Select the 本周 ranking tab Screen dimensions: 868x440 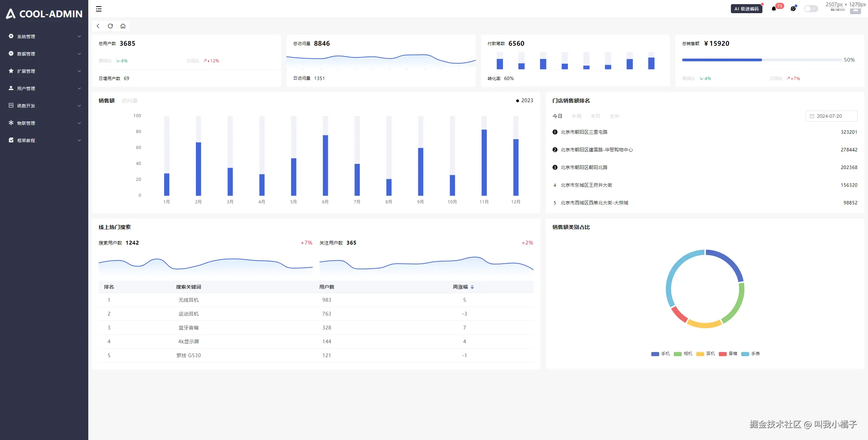pos(576,116)
